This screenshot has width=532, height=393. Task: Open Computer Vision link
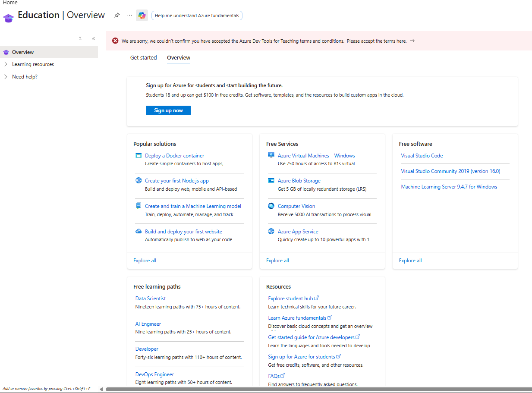(296, 206)
